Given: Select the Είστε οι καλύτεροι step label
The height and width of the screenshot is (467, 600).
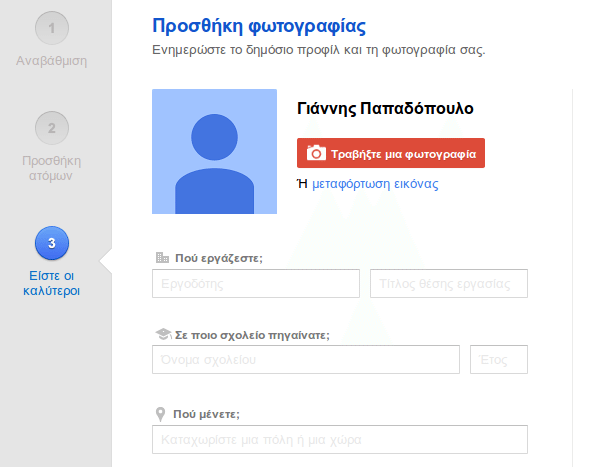Looking at the screenshot, I should click(52, 283).
